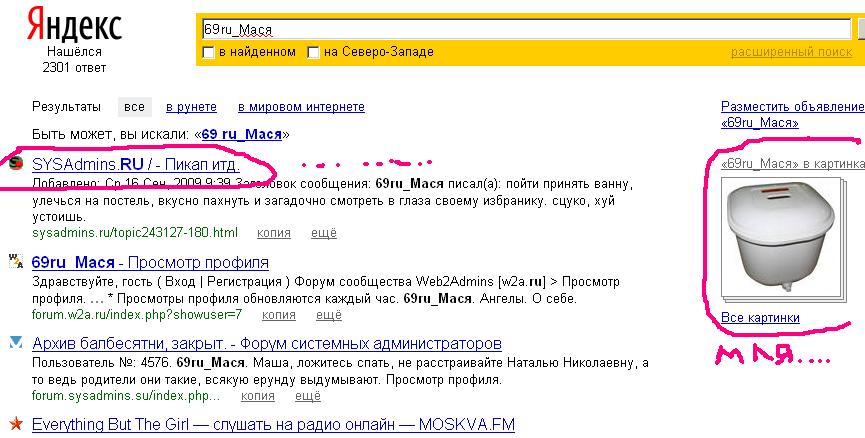Select the 'все' results tab

click(x=134, y=107)
